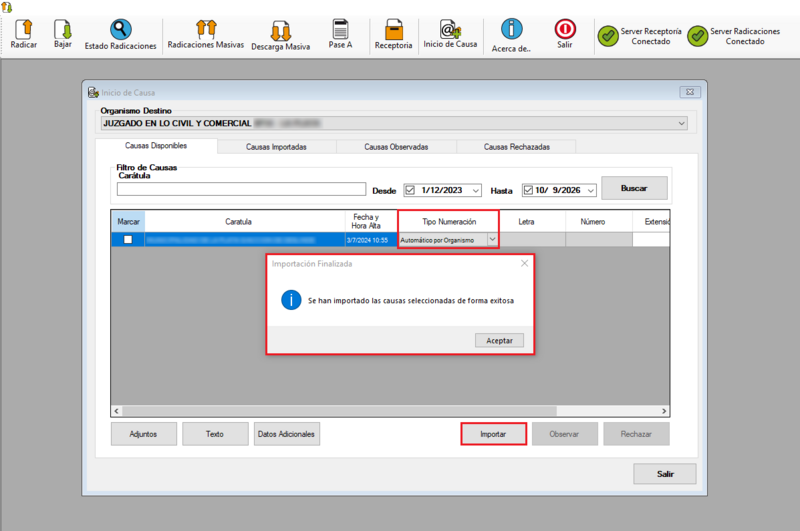800x531 pixels.
Task: Open the Hasta date picker dropdown
Action: (590, 190)
